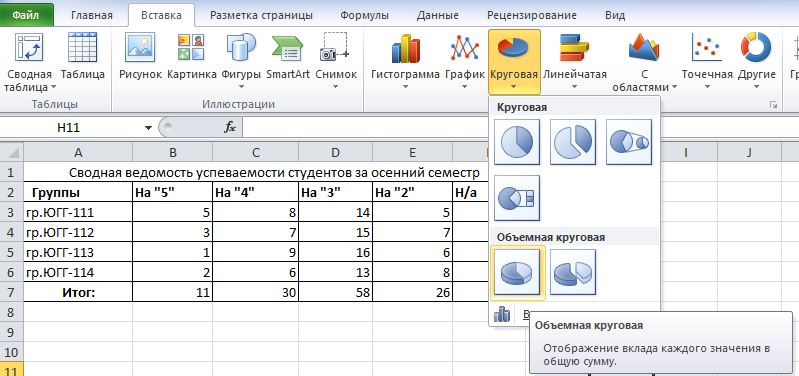Click the 'На "3"' header cell
The image size is (799, 376).
coord(335,193)
